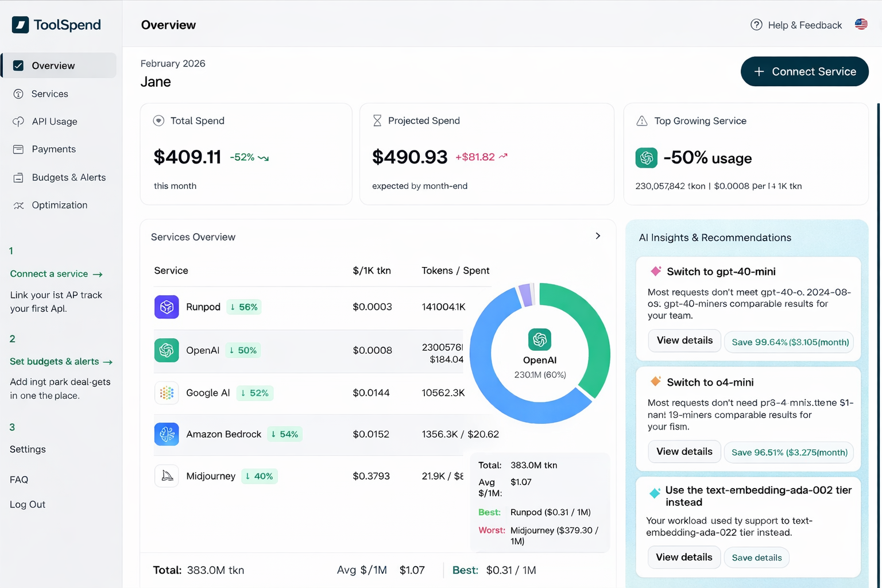Open the Set budgets & alerts link
Viewport: 882px width, 588px height.
coord(61,361)
